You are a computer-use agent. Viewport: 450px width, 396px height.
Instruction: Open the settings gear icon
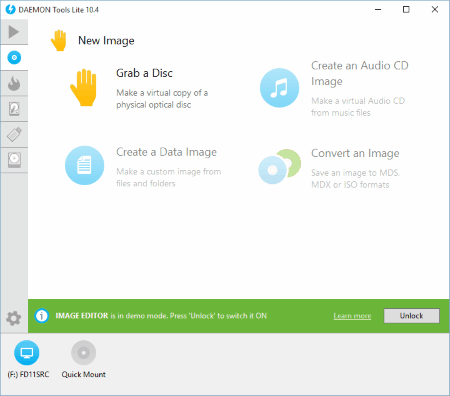point(14,318)
